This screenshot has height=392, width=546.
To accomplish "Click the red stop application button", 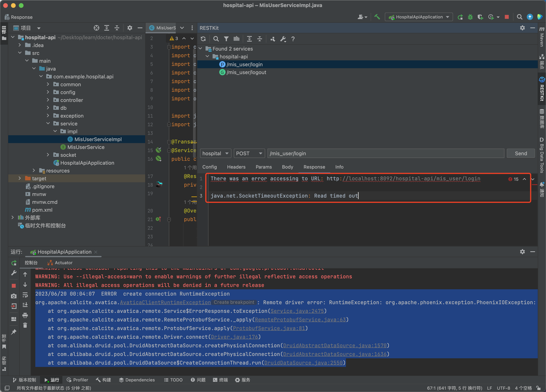I will click(507, 17).
